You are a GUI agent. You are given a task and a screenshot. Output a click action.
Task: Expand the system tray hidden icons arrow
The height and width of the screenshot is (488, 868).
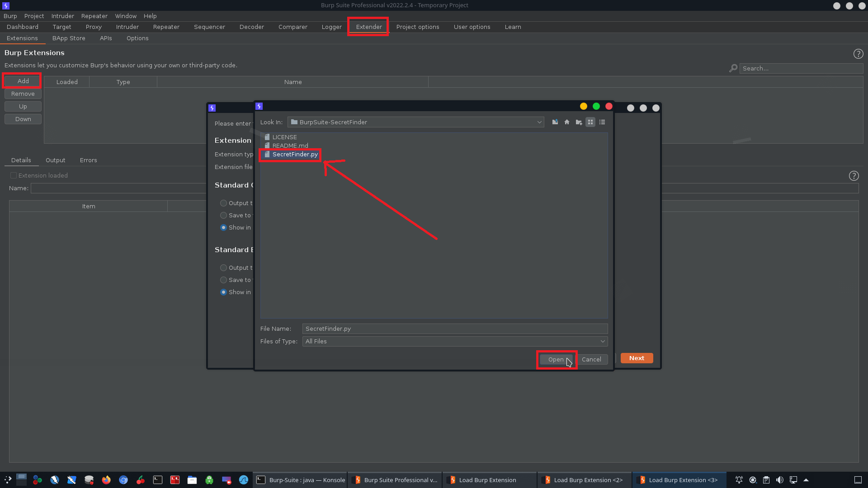click(x=806, y=480)
